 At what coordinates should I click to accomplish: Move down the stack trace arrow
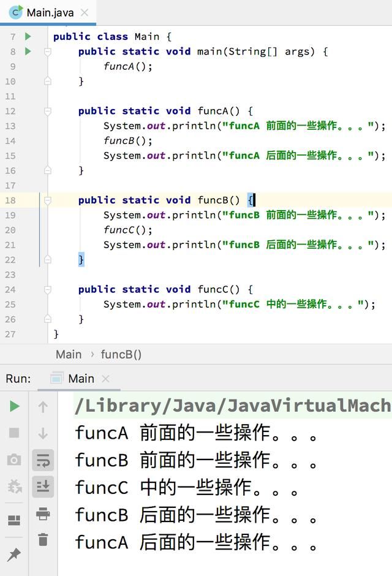tap(43, 433)
